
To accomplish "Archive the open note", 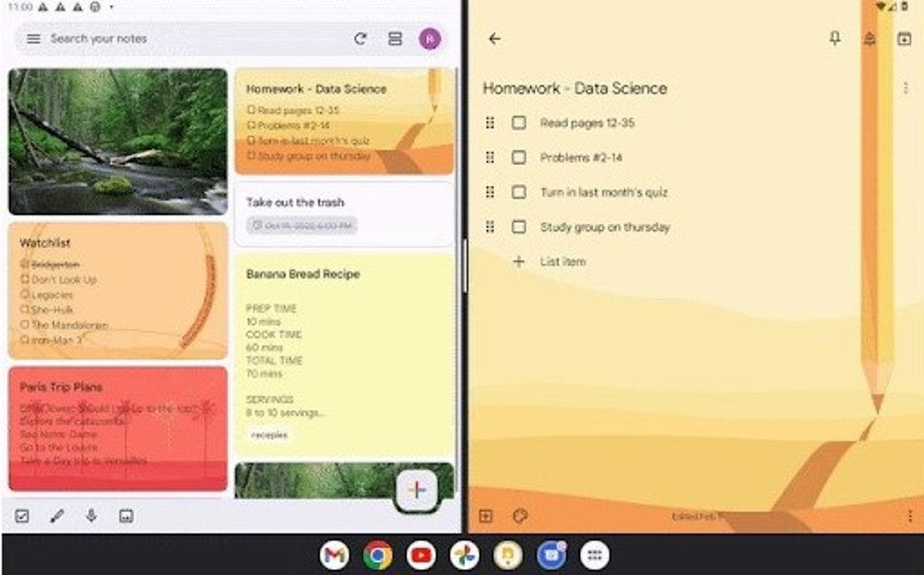I will (x=904, y=39).
